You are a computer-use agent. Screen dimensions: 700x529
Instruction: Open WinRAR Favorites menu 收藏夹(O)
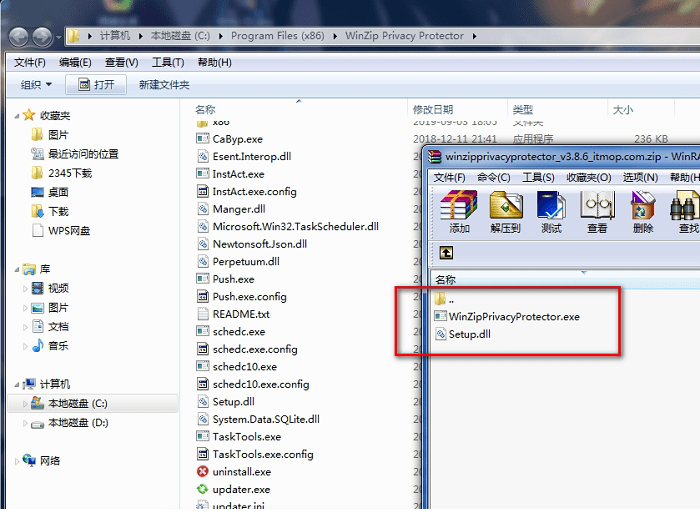pyautogui.click(x=589, y=178)
